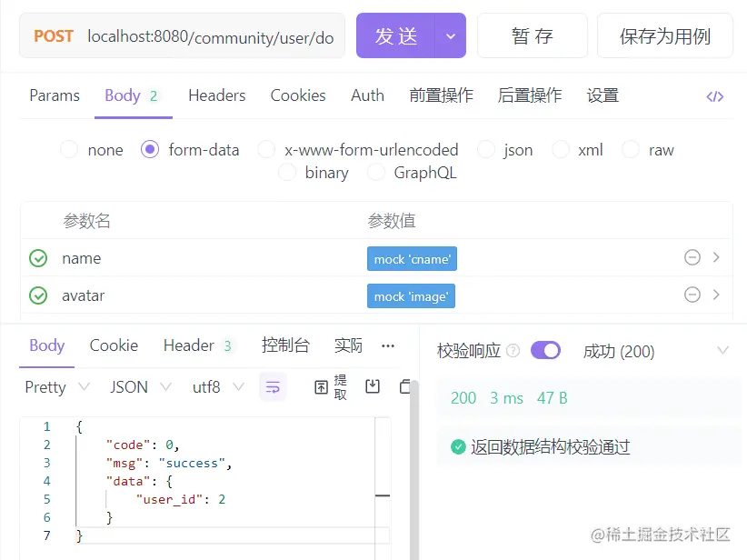
Task: Click the request URL input field
Action: coord(211,36)
